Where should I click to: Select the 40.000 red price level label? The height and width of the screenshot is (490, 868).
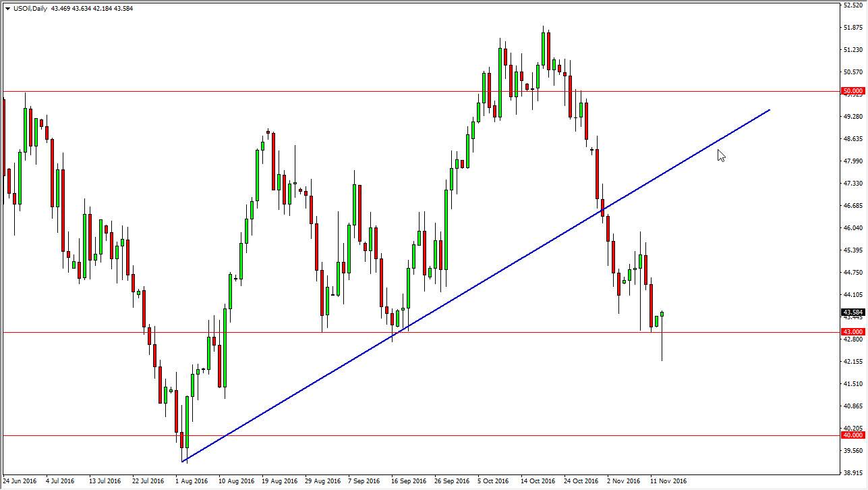pyautogui.click(x=852, y=435)
